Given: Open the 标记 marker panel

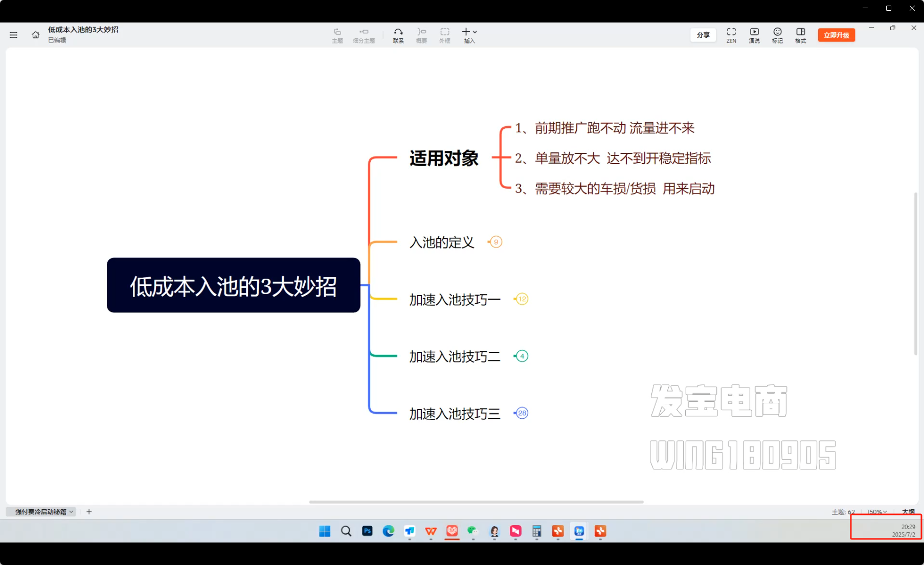Looking at the screenshot, I should tap(777, 35).
